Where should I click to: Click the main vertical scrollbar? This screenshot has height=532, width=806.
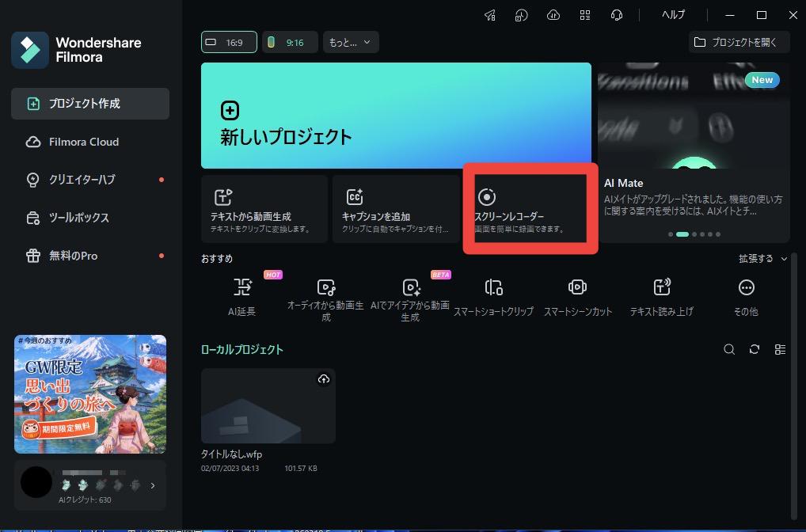(795, 386)
